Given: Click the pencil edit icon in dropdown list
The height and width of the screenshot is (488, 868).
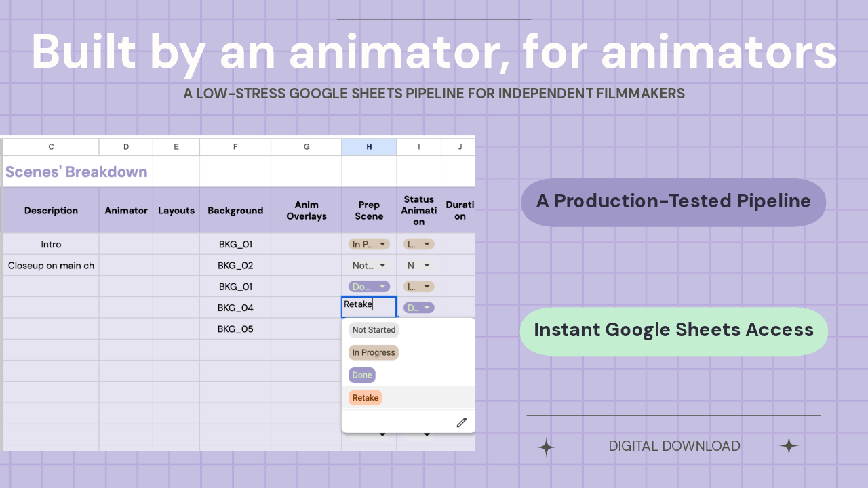Looking at the screenshot, I should [462, 422].
